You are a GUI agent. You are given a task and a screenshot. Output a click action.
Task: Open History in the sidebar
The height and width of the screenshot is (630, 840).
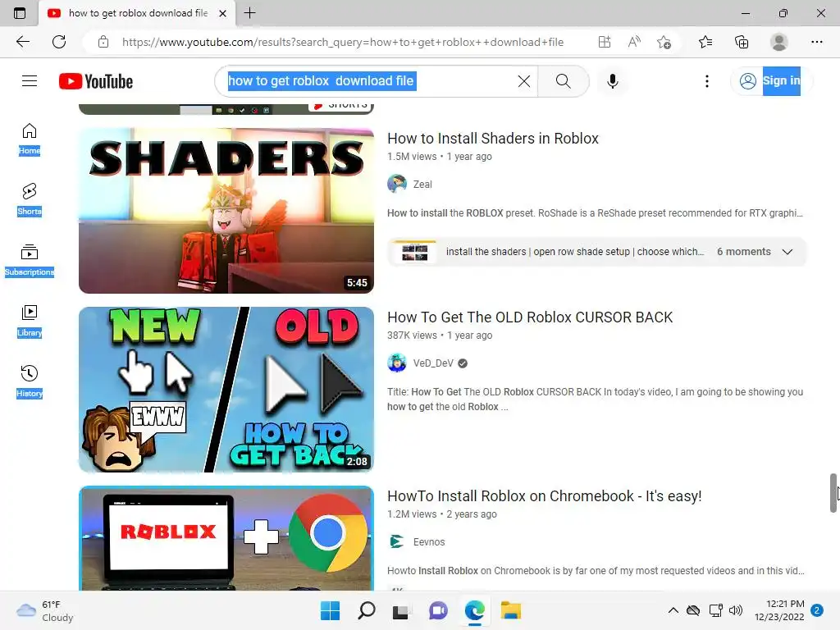click(x=30, y=381)
